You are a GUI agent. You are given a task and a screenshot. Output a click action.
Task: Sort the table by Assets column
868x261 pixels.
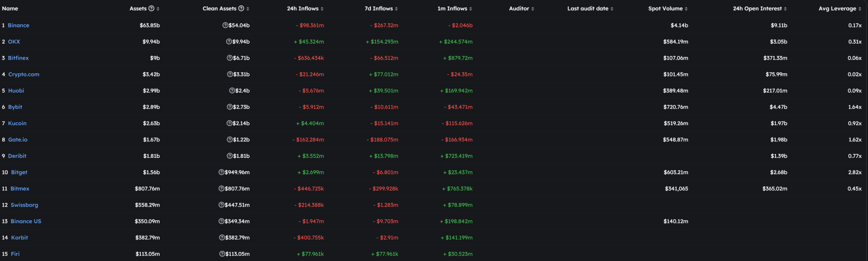[x=158, y=9]
